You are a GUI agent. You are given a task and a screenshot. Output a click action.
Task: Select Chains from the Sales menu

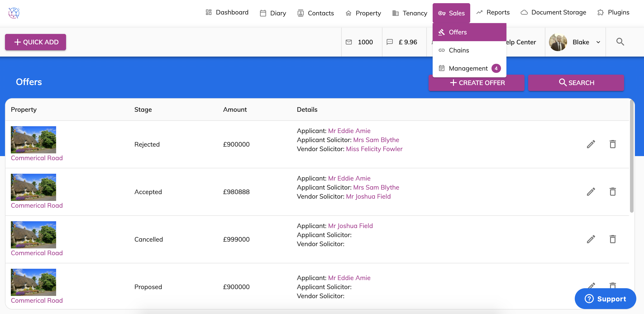459,50
